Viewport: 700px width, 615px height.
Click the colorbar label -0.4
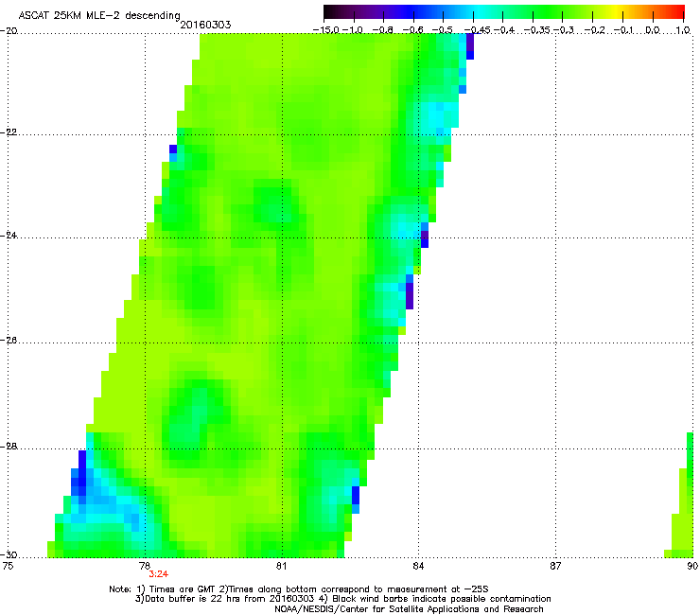point(503,30)
